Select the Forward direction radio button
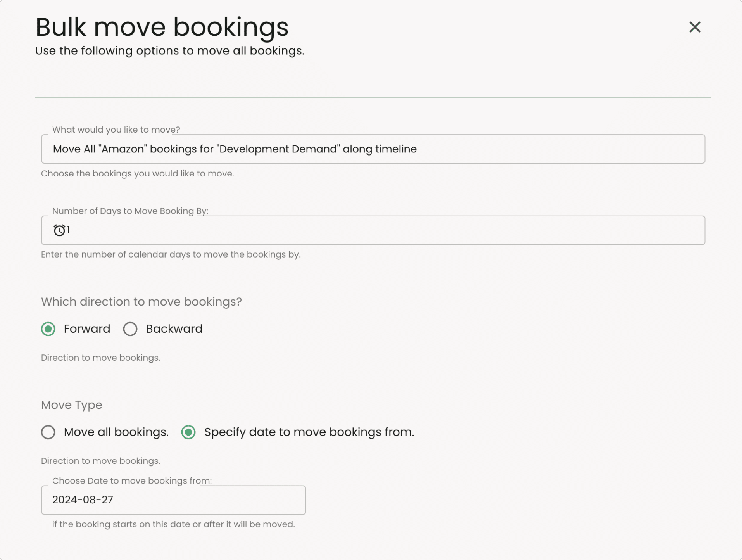Viewport: 742px width, 560px height. click(48, 329)
